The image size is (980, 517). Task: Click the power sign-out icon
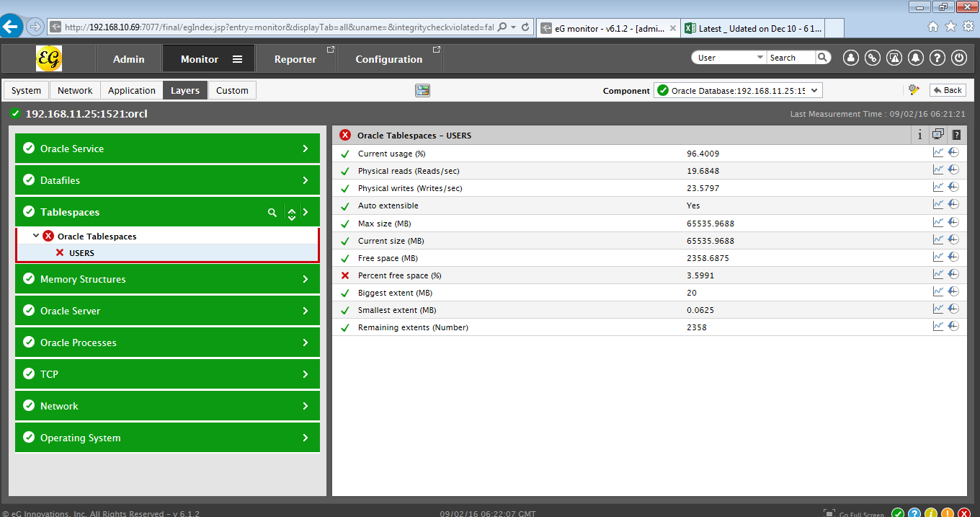click(958, 58)
